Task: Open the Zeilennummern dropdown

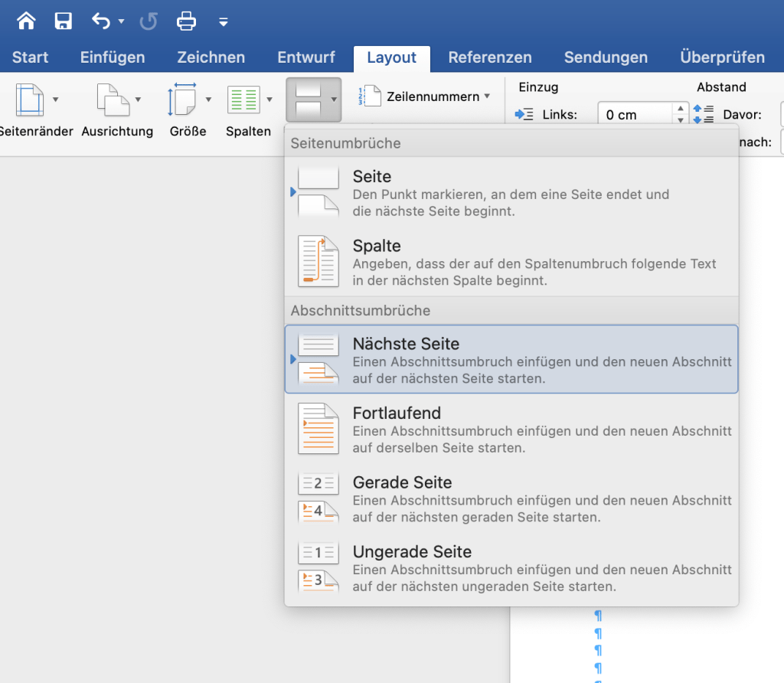Action: [424, 96]
